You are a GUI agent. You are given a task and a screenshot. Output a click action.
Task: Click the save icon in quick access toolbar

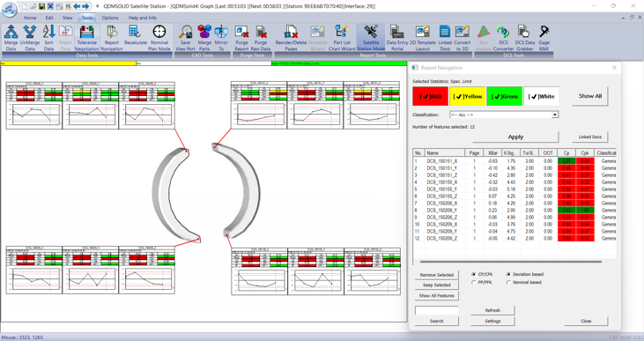tap(41, 6)
